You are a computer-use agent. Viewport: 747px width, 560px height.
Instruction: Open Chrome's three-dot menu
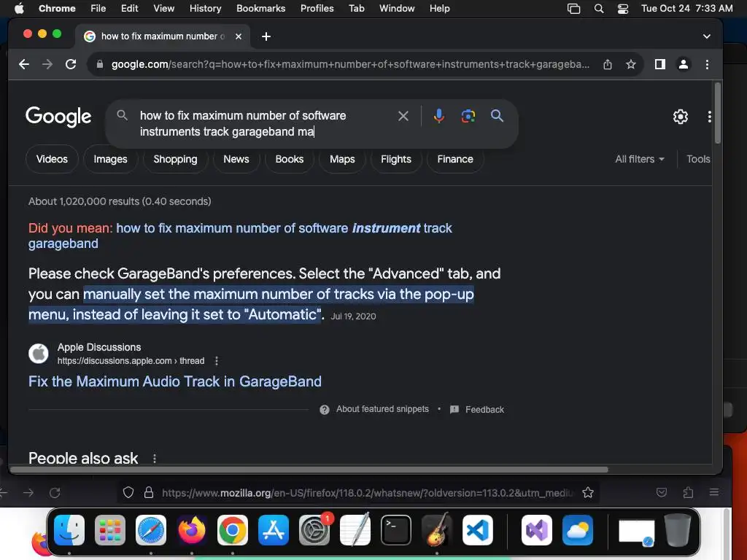pos(707,64)
